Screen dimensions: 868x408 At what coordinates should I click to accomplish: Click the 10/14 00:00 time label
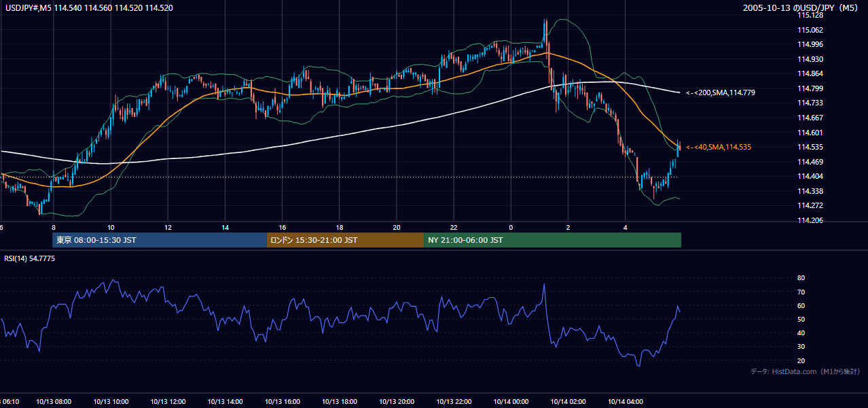[511, 402]
